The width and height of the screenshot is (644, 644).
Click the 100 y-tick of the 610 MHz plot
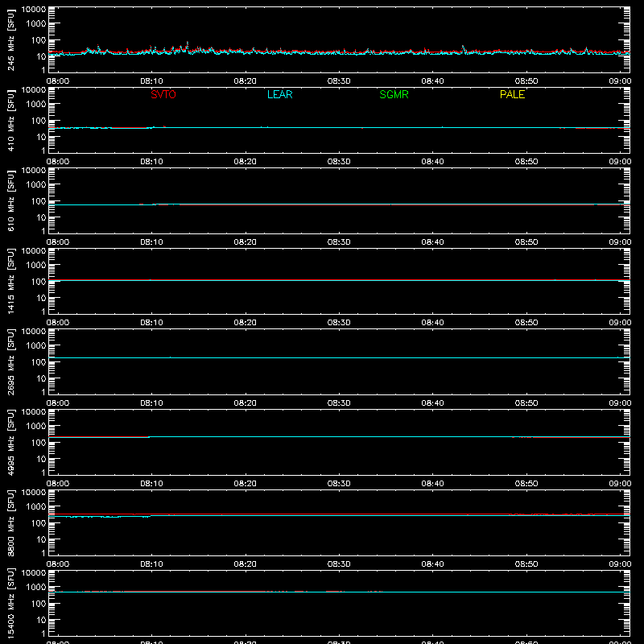[39, 201]
